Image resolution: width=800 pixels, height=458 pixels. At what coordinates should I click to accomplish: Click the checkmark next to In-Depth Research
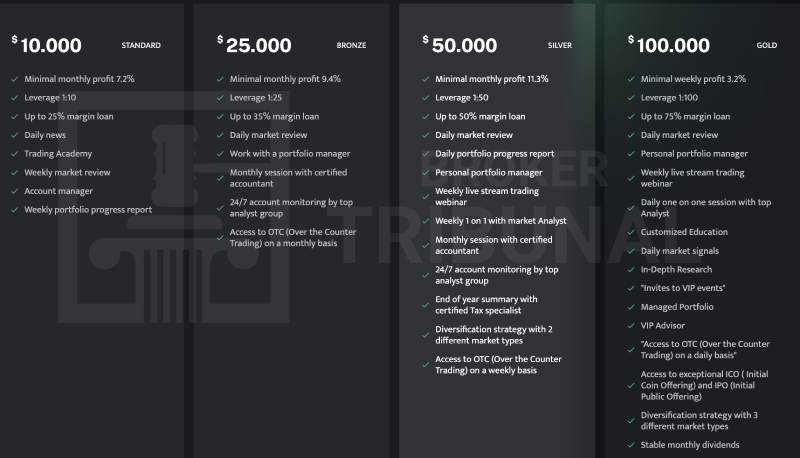coord(630,269)
